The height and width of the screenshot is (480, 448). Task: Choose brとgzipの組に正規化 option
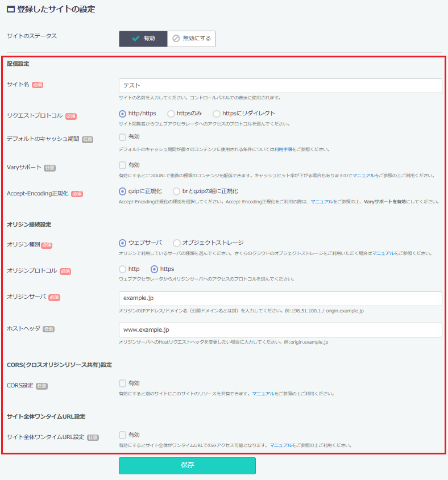click(177, 191)
